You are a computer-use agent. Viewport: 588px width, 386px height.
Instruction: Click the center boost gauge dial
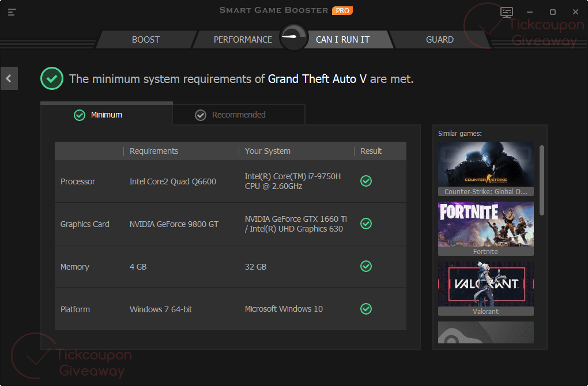point(293,37)
